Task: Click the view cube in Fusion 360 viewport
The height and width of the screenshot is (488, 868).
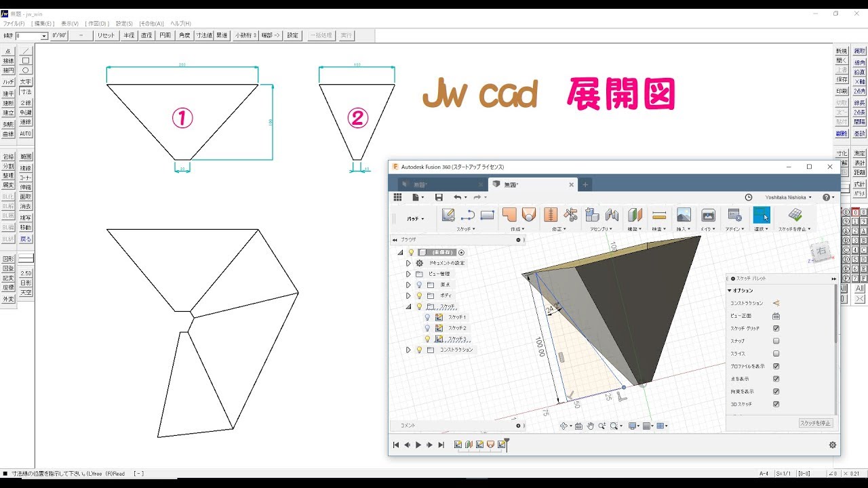Action: (x=821, y=251)
